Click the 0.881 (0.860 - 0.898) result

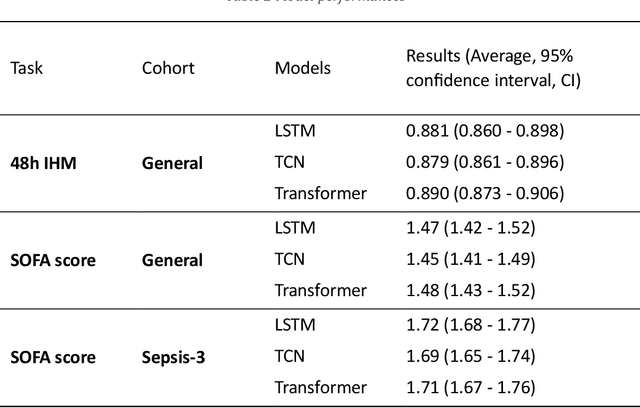485,131
